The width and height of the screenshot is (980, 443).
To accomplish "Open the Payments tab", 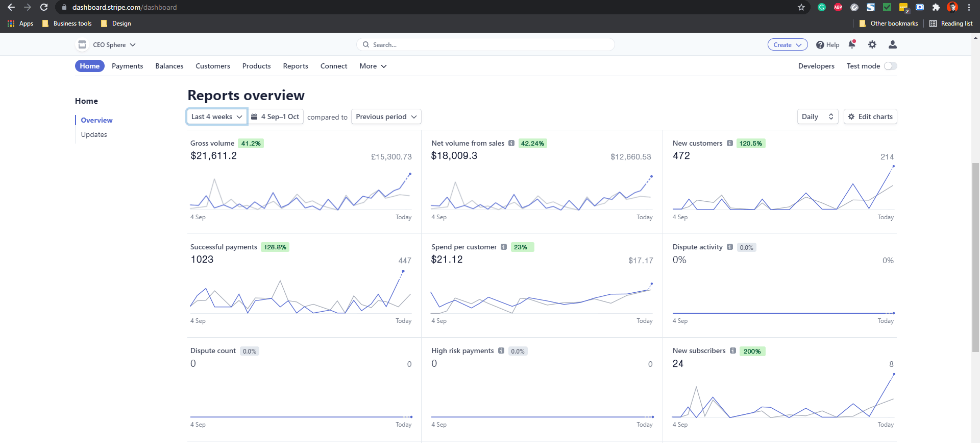I will (127, 66).
